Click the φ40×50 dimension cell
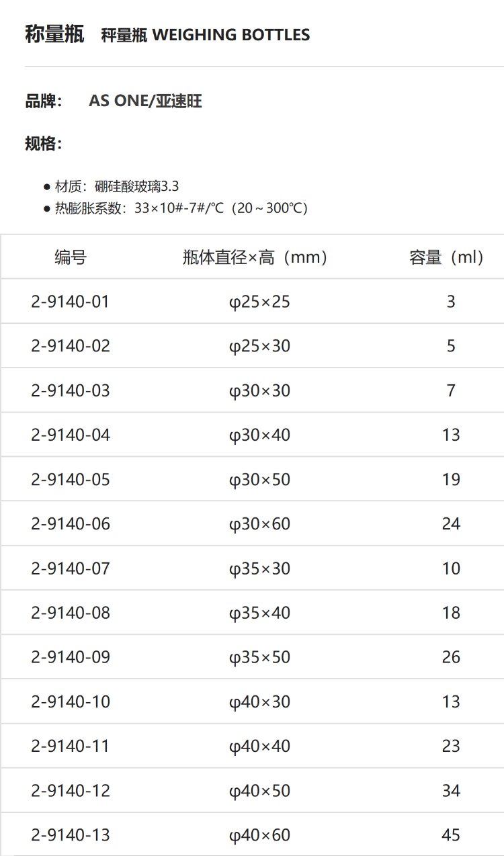 pos(259,790)
